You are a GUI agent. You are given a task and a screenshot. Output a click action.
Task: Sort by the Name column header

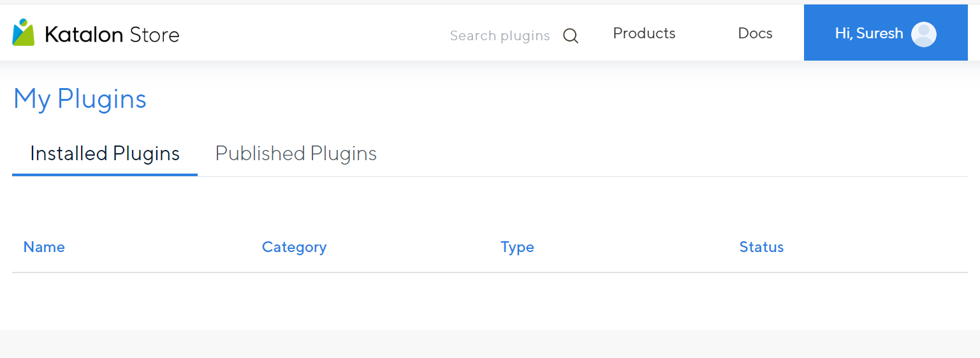[x=44, y=247]
